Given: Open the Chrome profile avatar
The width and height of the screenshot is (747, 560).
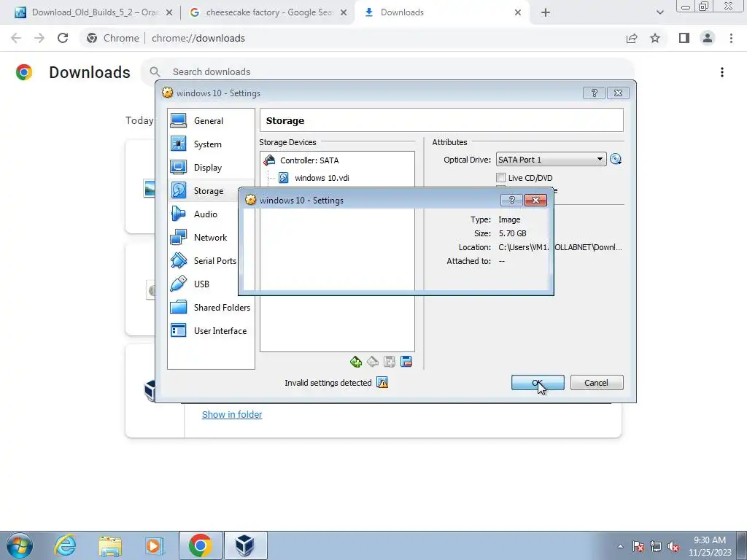Looking at the screenshot, I should 708,38.
